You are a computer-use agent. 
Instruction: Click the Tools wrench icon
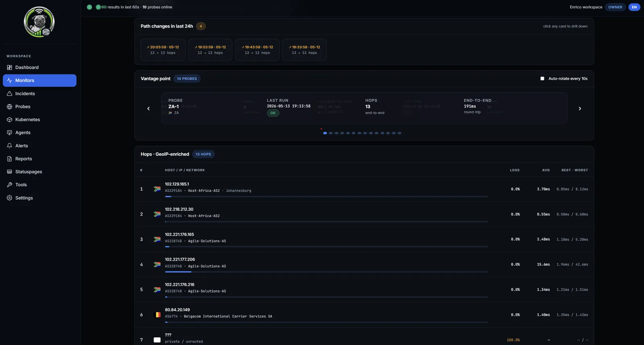pos(9,185)
